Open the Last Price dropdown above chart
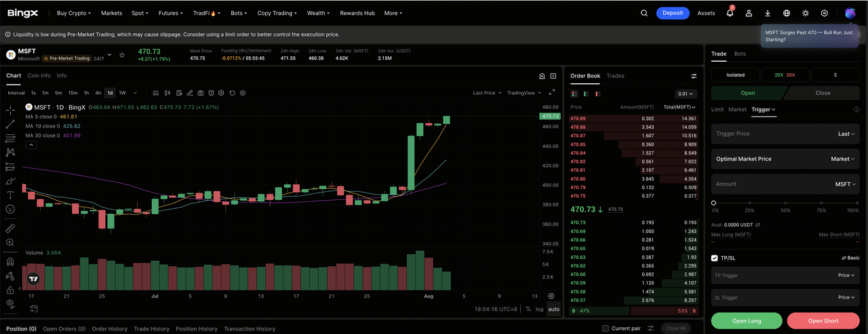The height and width of the screenshot is (334, 868). [x=487, y=93]
